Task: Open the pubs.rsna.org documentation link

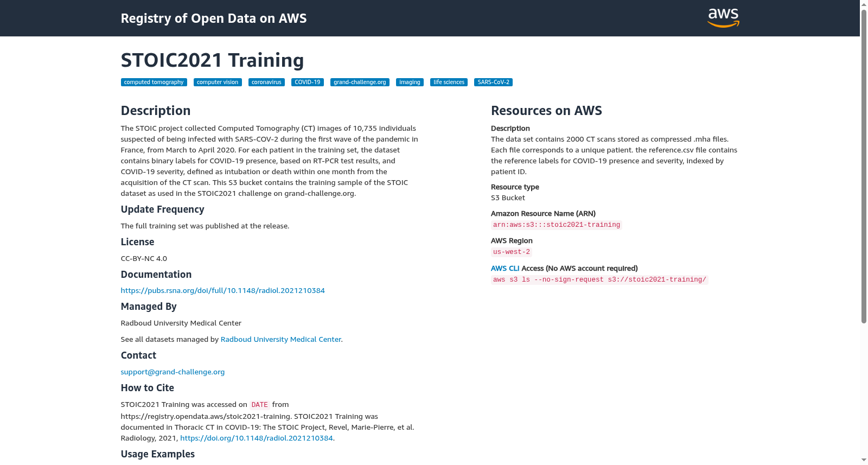Action: [223, 290]
